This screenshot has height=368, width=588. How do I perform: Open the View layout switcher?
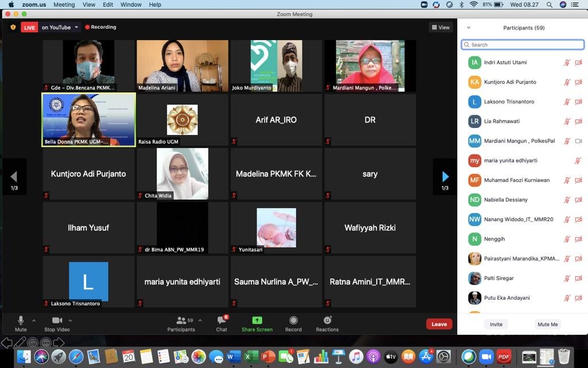click(441, 27)
